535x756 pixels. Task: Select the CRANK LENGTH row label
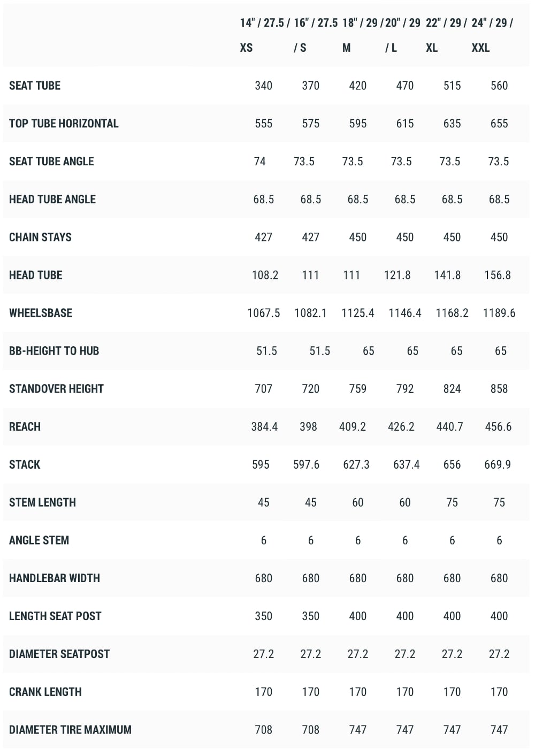pyautogui.click(x=45, y=692)
